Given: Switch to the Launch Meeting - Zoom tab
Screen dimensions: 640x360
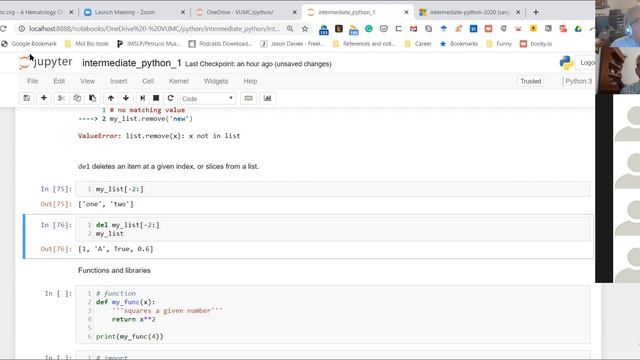Looking at the screenshot, I should (x=124, y=12).
